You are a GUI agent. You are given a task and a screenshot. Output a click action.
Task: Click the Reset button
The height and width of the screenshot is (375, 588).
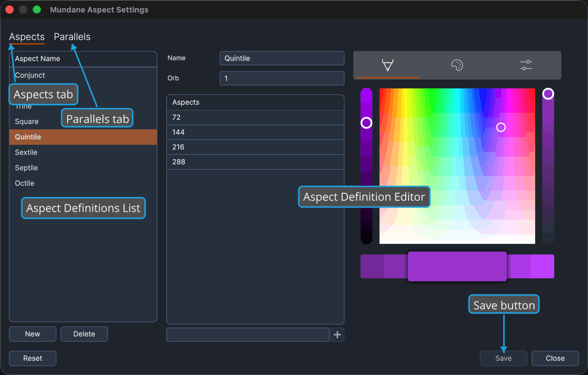[33, 358]
